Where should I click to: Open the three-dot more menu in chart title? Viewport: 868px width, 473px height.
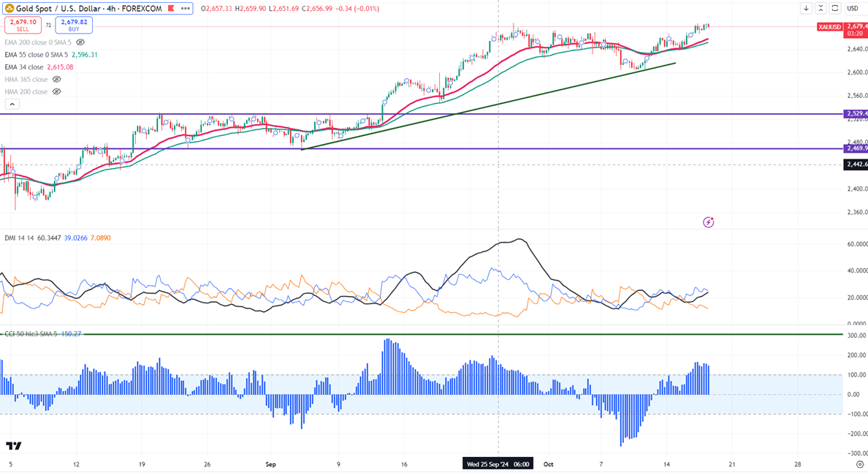(x=186, y=8)
